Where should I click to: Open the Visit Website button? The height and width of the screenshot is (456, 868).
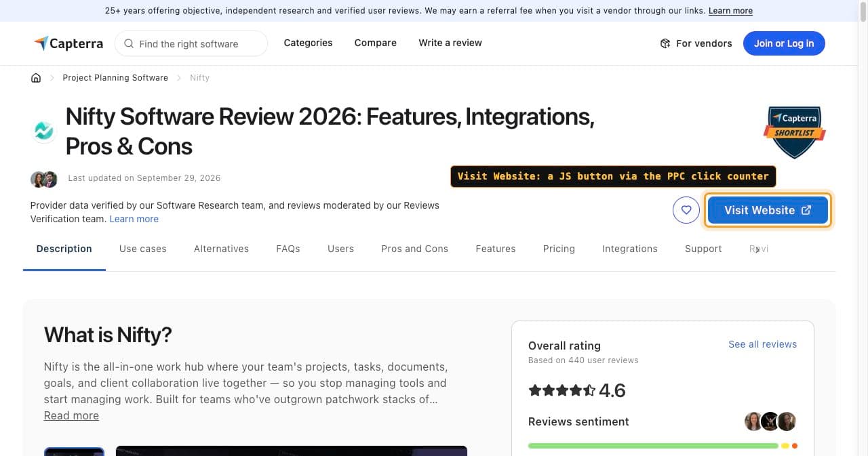click(768, 210)
